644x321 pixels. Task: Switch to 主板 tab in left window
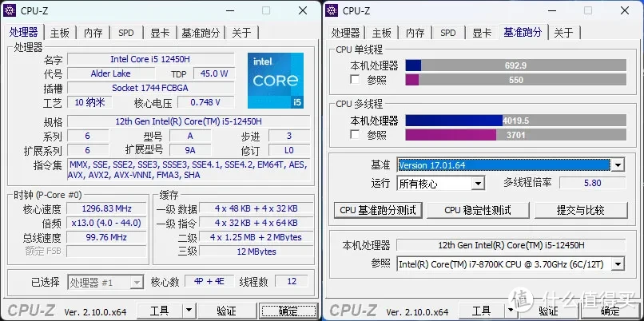pyautogui.click(x=60, y=33)
